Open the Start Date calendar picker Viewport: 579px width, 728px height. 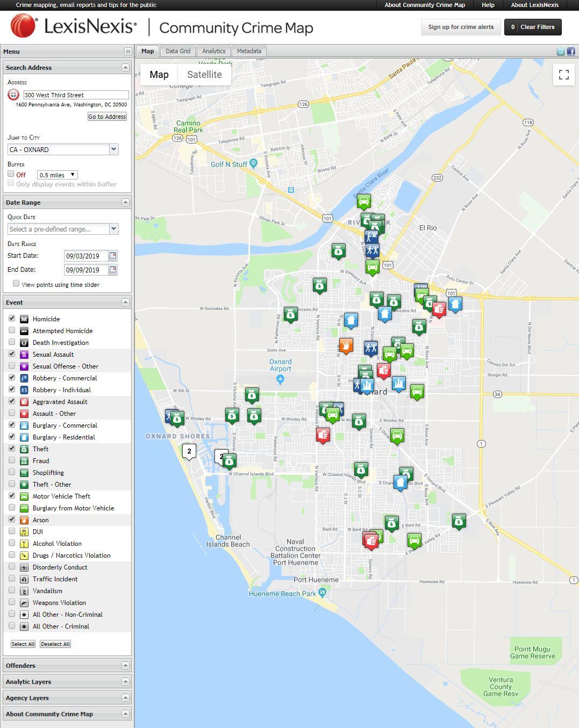[x=113, y=256]
